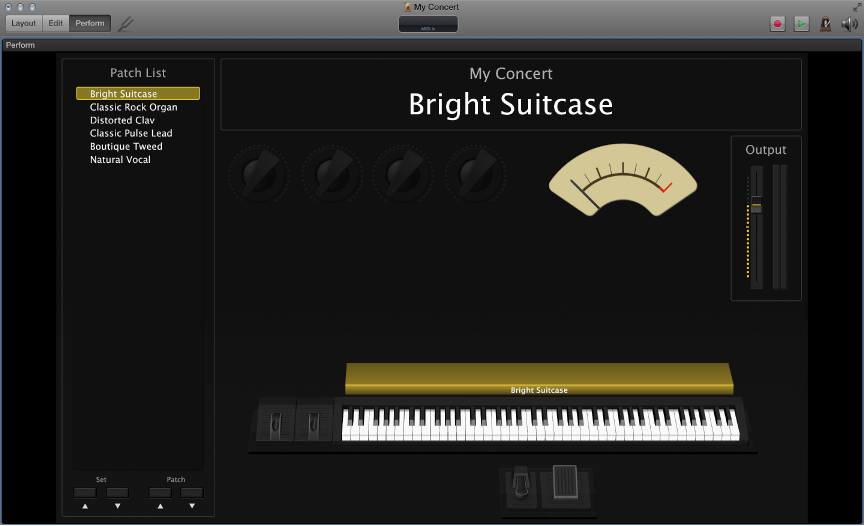864x526 pixels.
Task: Click the Output volume fader handle
Action: click(756, 208)
